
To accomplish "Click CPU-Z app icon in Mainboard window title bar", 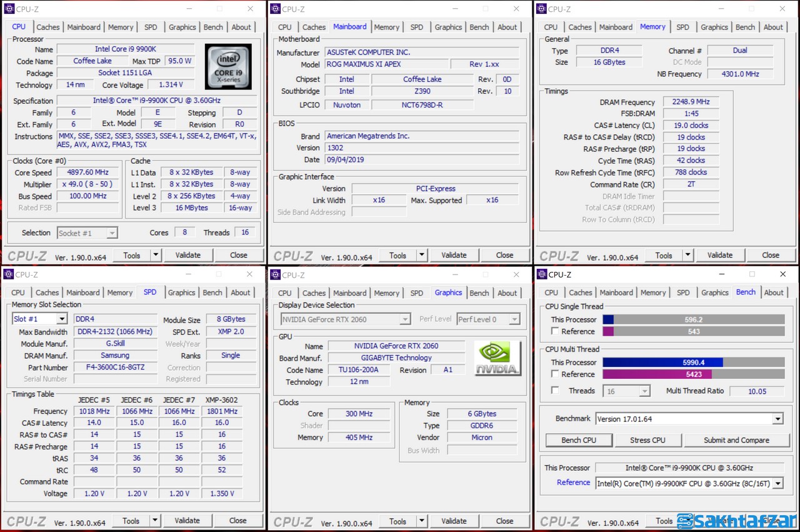I will point(275,9).
